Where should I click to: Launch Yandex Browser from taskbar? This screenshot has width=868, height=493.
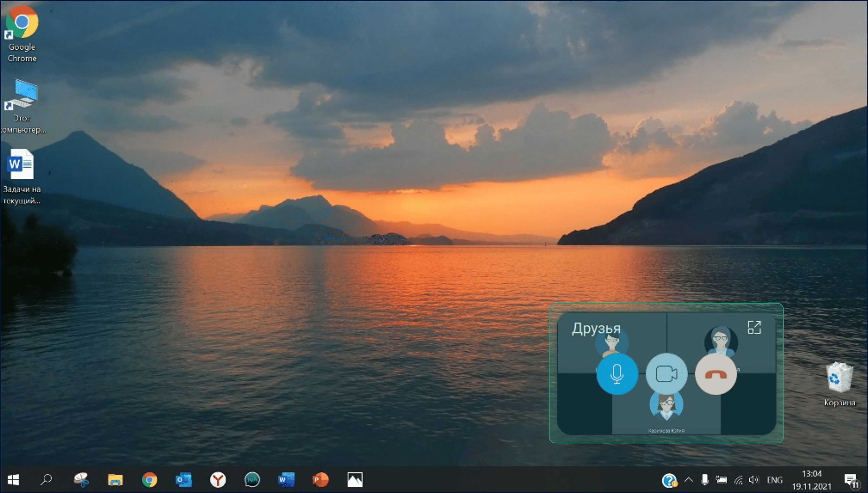(x=218, y=480)
